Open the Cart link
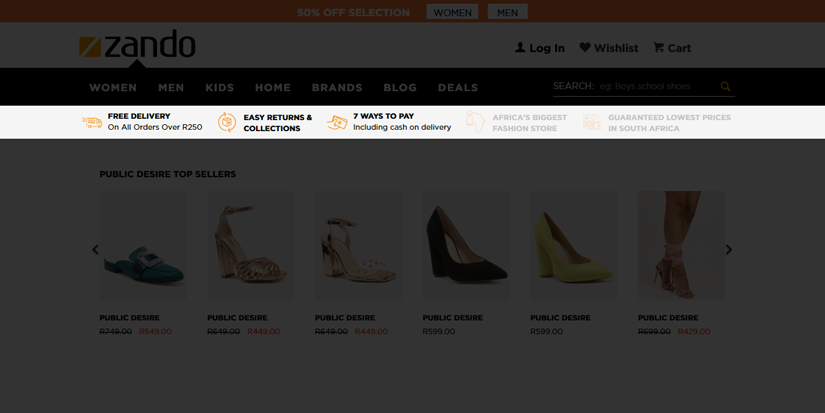Image resolution: width=825 pixels, height=413 pixels. pos(679,48)
